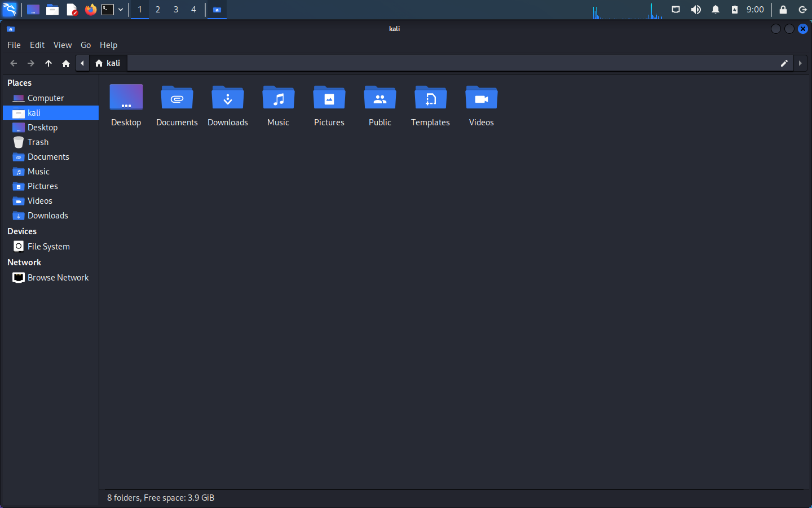Screen dimensions: 812x508
Task: Open the Desktop folder icon in main pane
Action: tap(126, 97)
